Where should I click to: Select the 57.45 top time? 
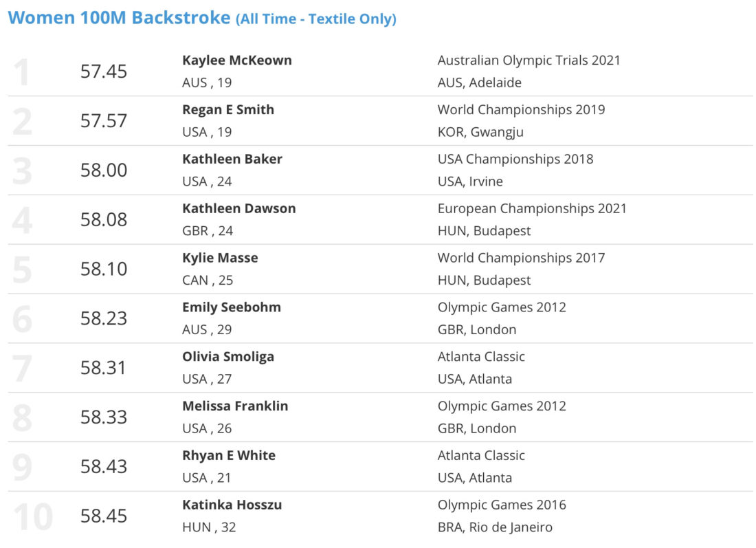coord(104,72)
